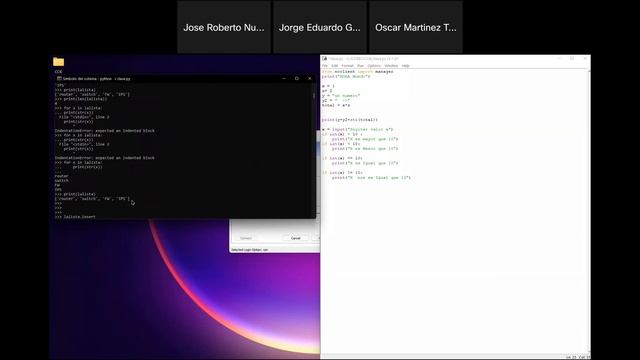Click the 'if int(x) != 10:' code line
The height and width of the screenshot is (360, 640).
pos(342,173)
